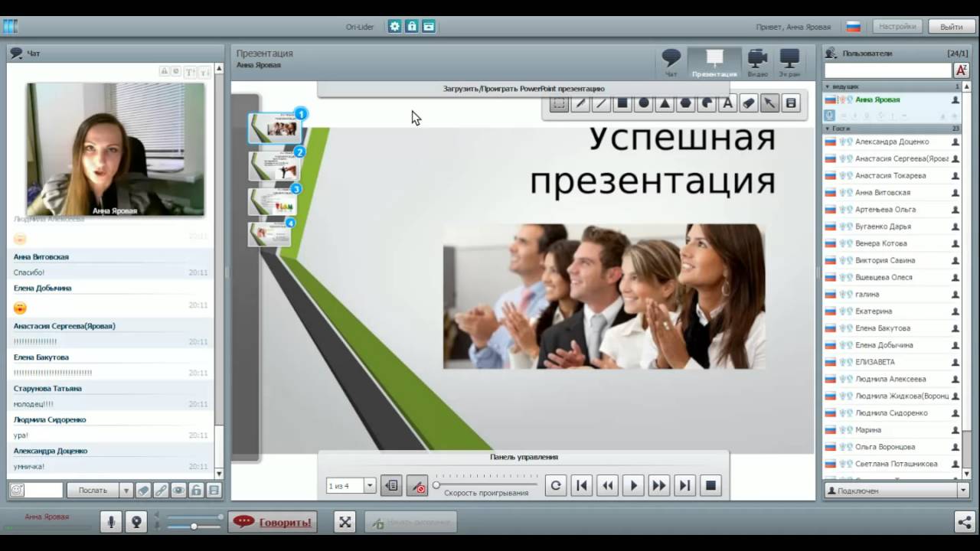The height and width of the screenshot is (551, 980).
Task: Click the window layout icon in header
Action: (x=429, y=26)
